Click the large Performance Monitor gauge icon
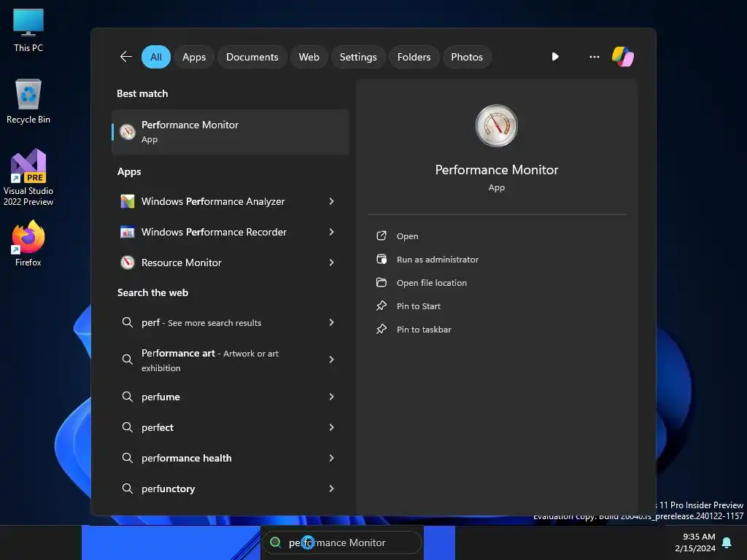This screenshot has height=560, width=747. [496, 125]
